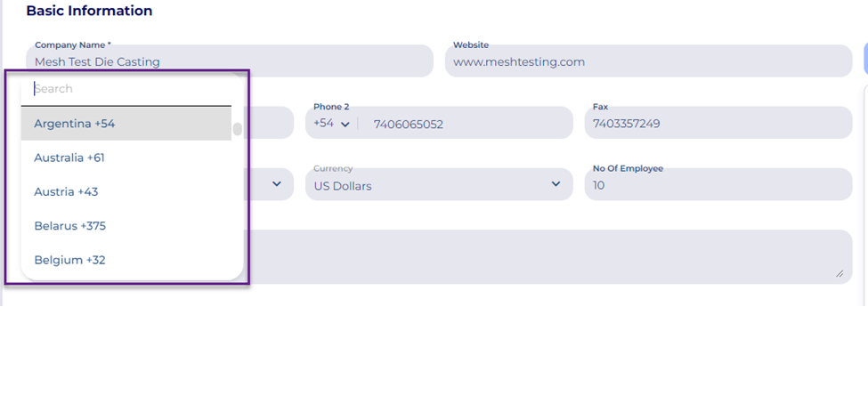868x420 pixels.
Task: Pick Austria +43 from the dropdown list
Action: (x=126, y=191)
